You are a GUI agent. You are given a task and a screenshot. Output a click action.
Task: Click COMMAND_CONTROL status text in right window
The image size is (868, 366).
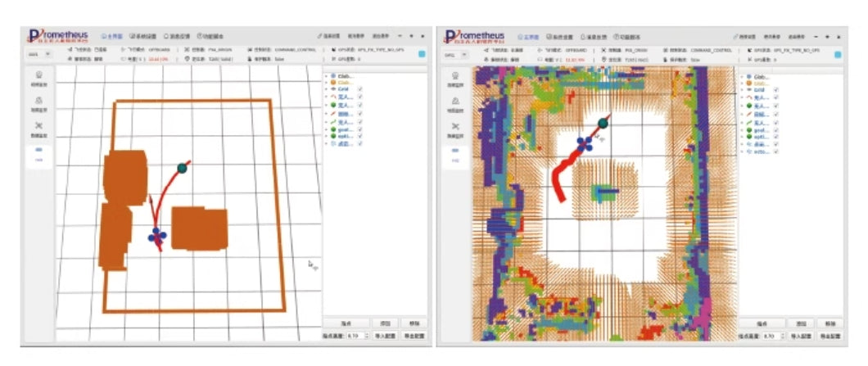pyautogui.click(x=712, y=50)
